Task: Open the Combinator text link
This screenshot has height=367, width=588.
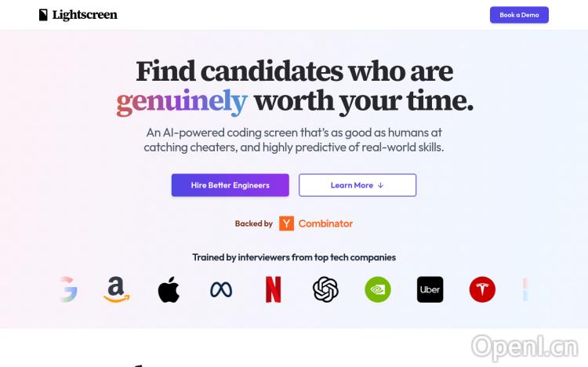Action: click(x=325, y=223)
